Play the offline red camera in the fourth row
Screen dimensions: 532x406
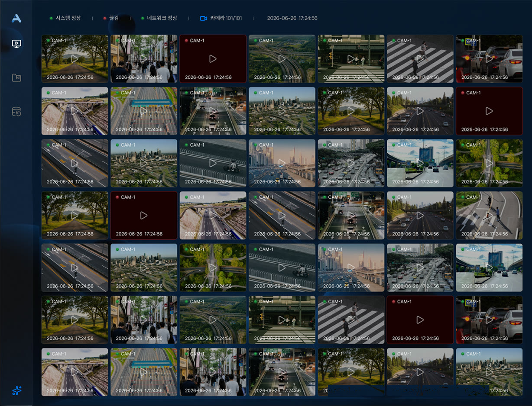144,215
